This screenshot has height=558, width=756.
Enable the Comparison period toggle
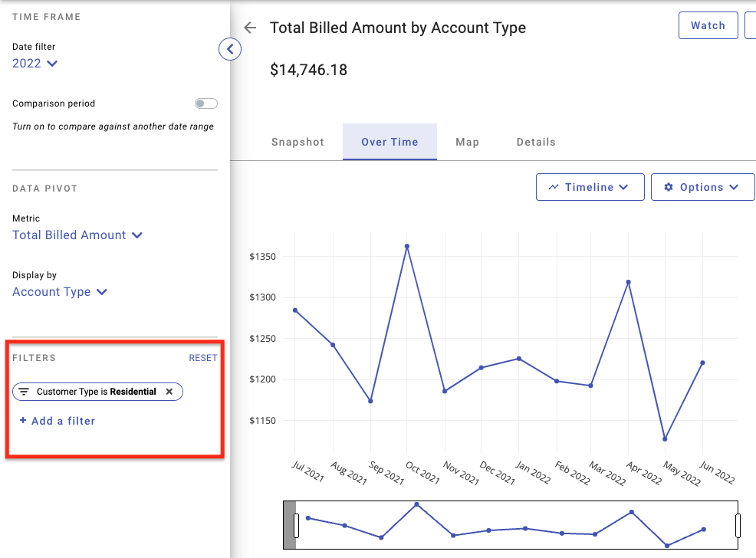coord(205,103)
